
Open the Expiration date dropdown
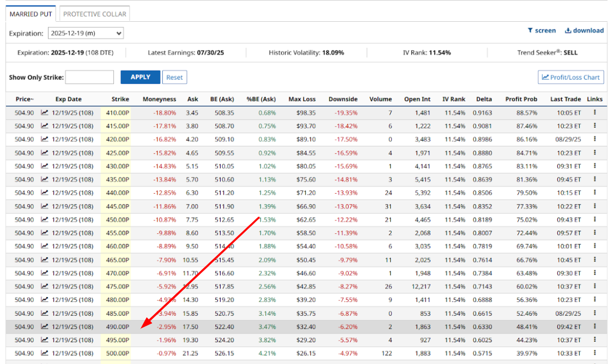point(86,33)
